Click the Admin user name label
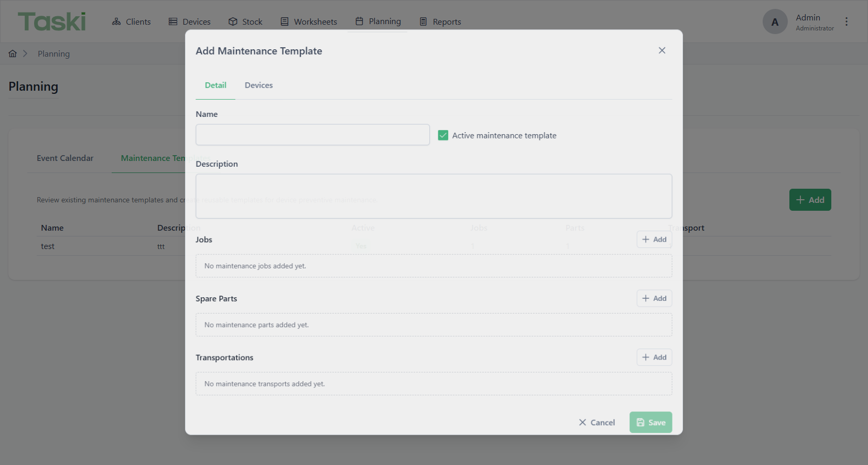The image size is (868, 465). click(808, 17)
